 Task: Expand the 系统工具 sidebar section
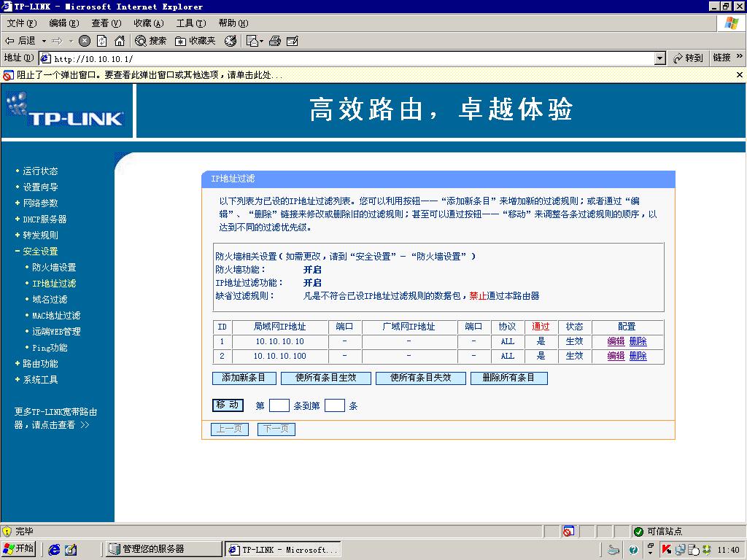(x=39, y=380)
